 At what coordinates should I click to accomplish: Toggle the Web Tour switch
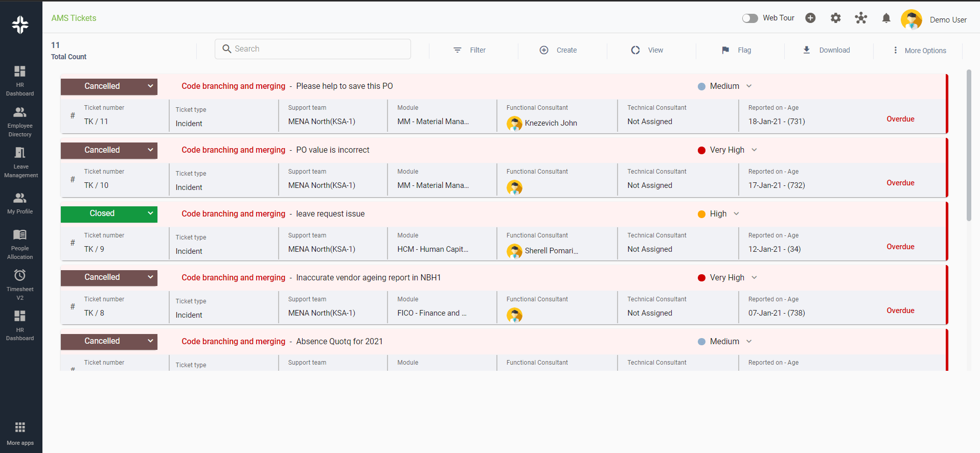click(750, 18)
